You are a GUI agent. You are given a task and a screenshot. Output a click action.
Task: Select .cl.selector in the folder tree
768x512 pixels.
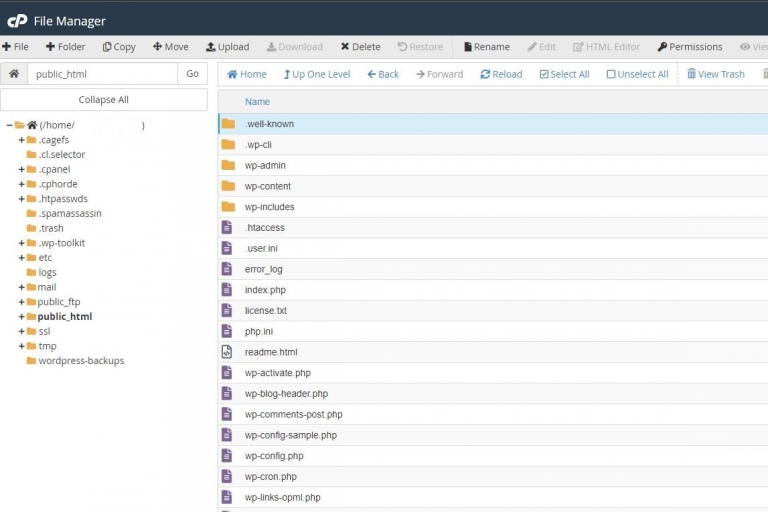coord(62,155)
